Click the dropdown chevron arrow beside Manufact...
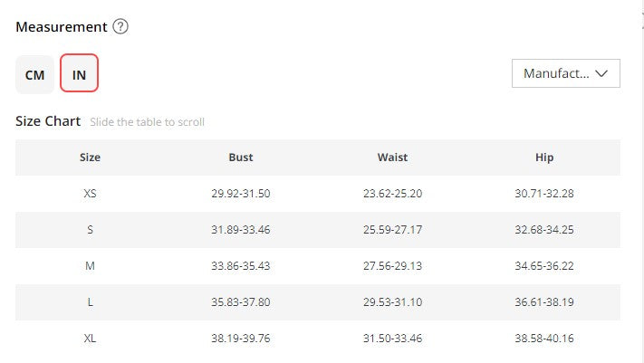The width and height of the screenshot is (644, 363). coord(601,73)
